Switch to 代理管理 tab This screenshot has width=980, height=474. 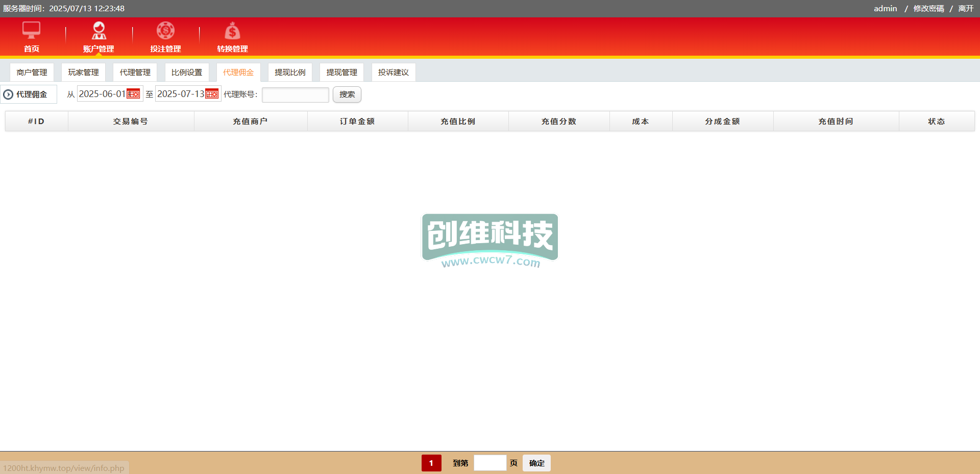(135, 73)
